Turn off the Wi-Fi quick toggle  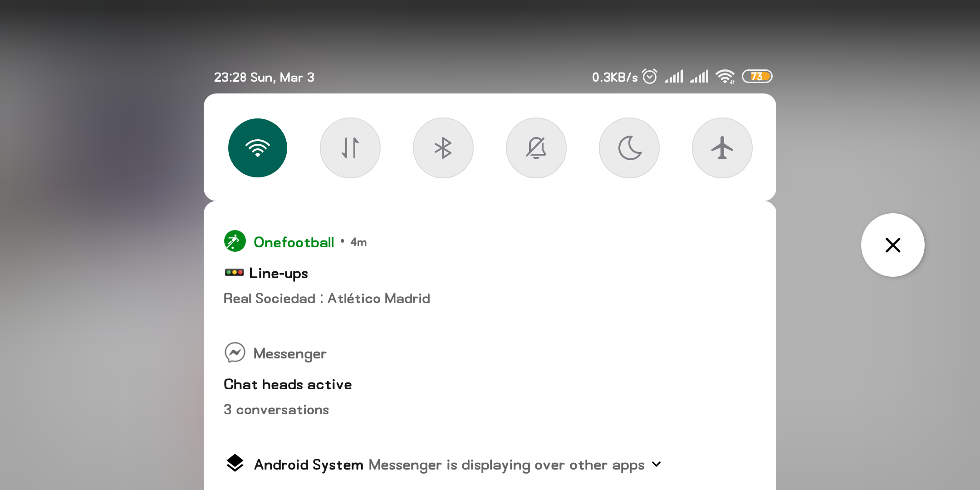tap(258, 148)
